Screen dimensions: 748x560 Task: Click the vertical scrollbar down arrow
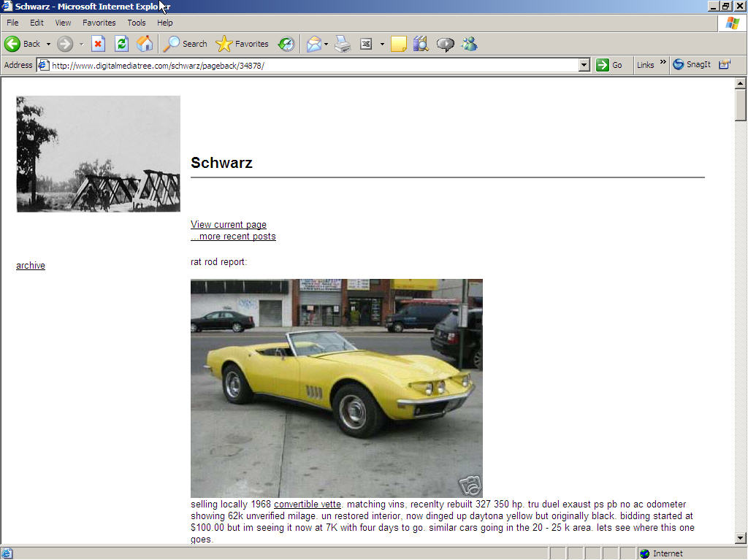[x=741, y=538]
